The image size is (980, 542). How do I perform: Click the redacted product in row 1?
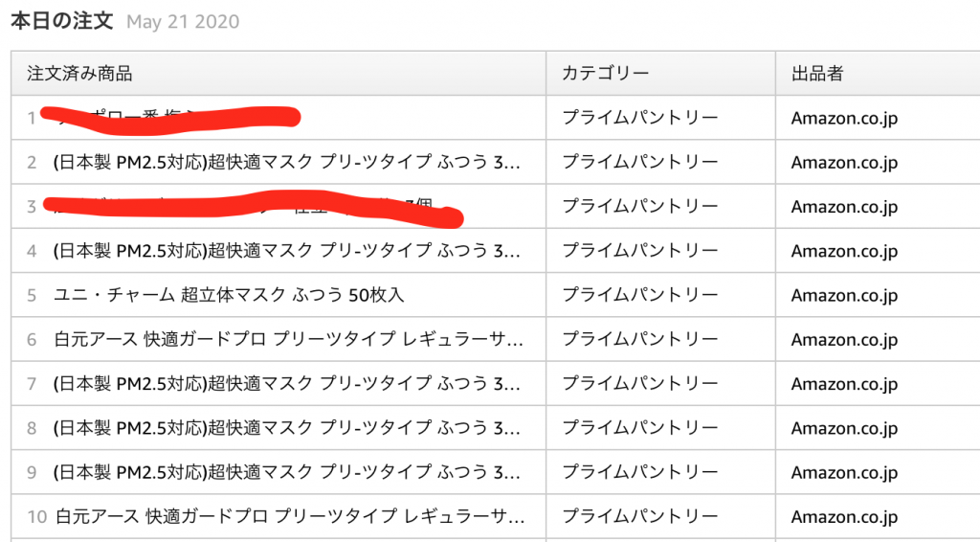[170, 118]
